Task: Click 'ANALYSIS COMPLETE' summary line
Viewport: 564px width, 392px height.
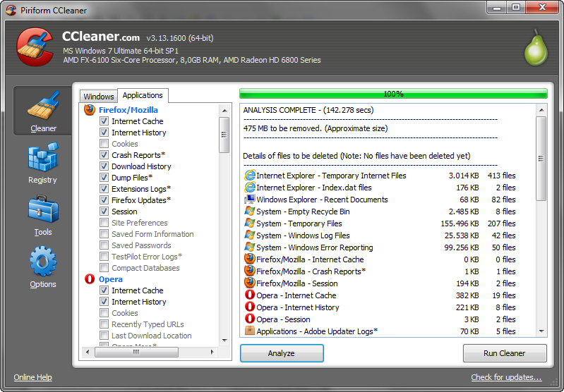Action: pyautogui.click(x=308, y=110)
